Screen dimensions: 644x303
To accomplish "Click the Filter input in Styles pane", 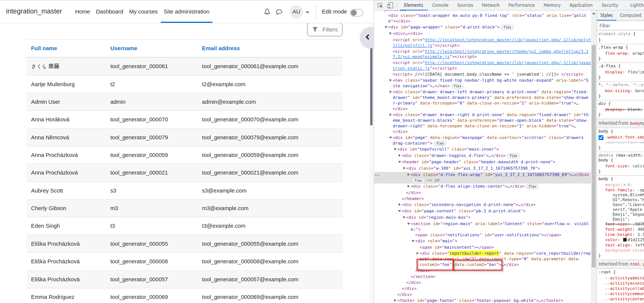I will [x=620, y=26].
